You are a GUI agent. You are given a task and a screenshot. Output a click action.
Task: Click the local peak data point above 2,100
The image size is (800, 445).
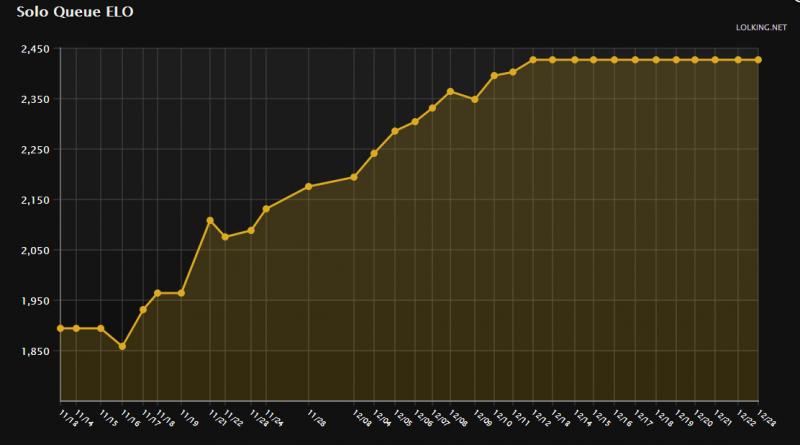click(210, 220)
